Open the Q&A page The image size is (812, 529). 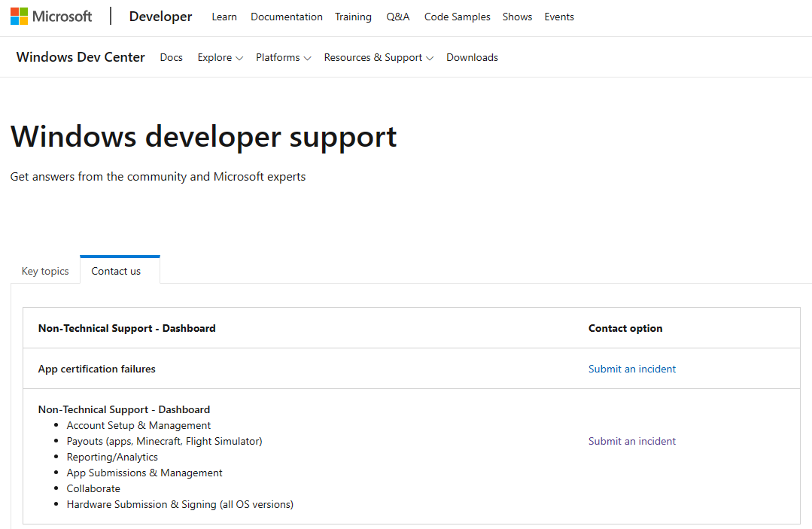pos(397,17)
